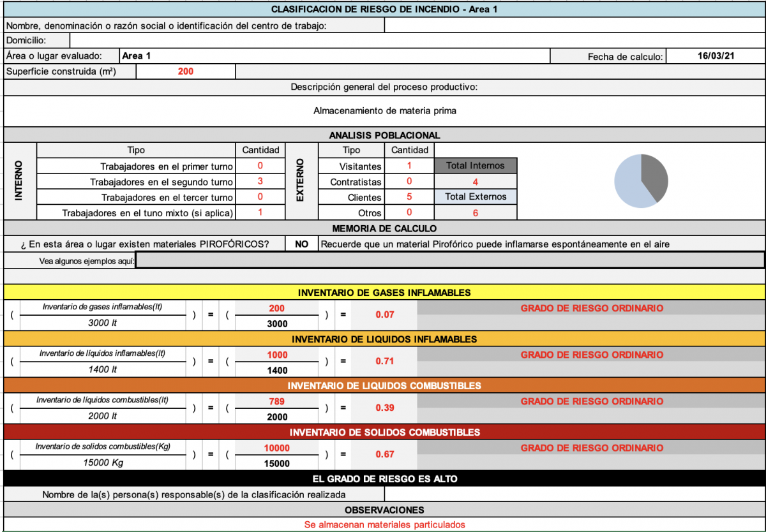Click the mixed shift workers quantity cell
The height and width of the screenshot is (532, 766).
pyautogui.click(x=260, y=212)
